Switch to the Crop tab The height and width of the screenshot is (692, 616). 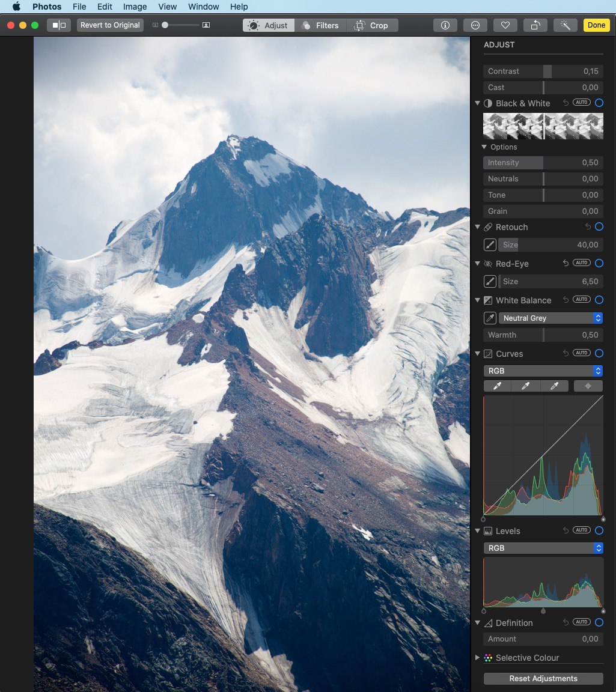(372, 25)
